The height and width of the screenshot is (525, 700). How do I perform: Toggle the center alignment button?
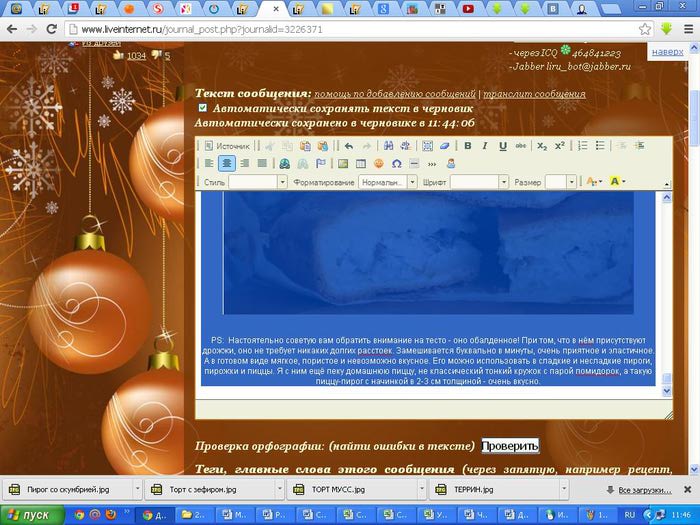[227, 164]
